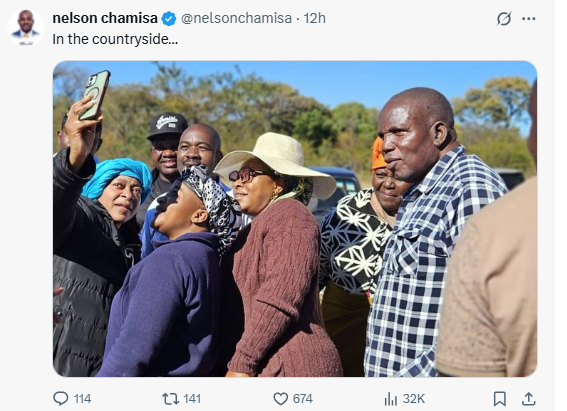Click the 141 reposts count
The width and height of the screenshot is (567, 411).
coord(192,399)
